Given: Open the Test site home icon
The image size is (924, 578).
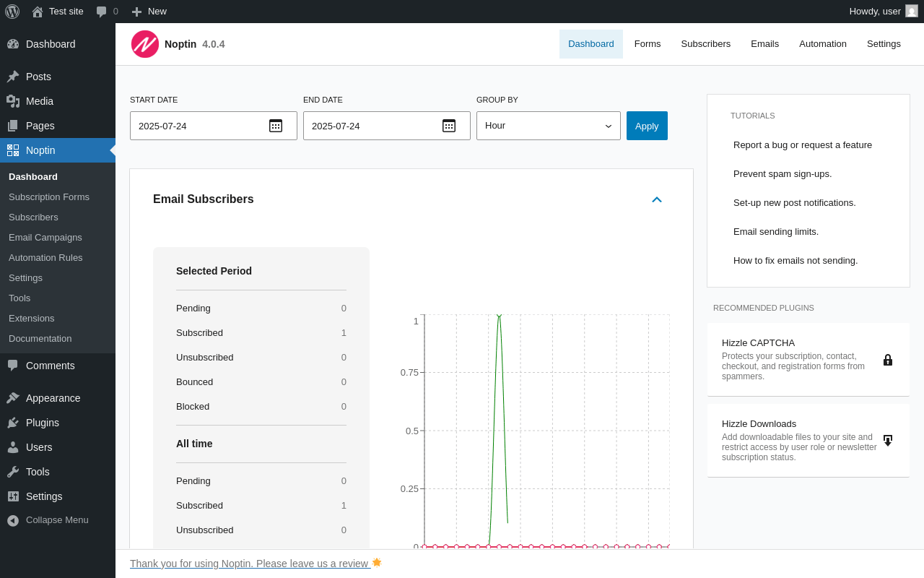Looking at the screenshot, I should click(38, 12).
